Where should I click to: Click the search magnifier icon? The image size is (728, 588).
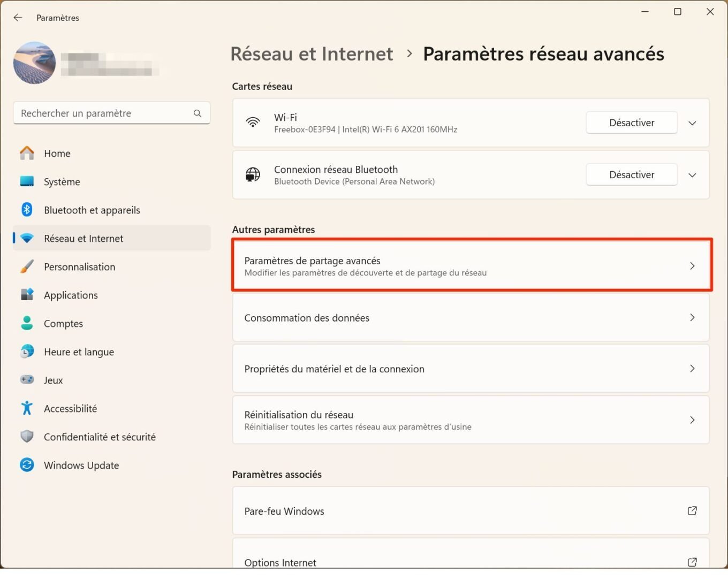point(198,113)
